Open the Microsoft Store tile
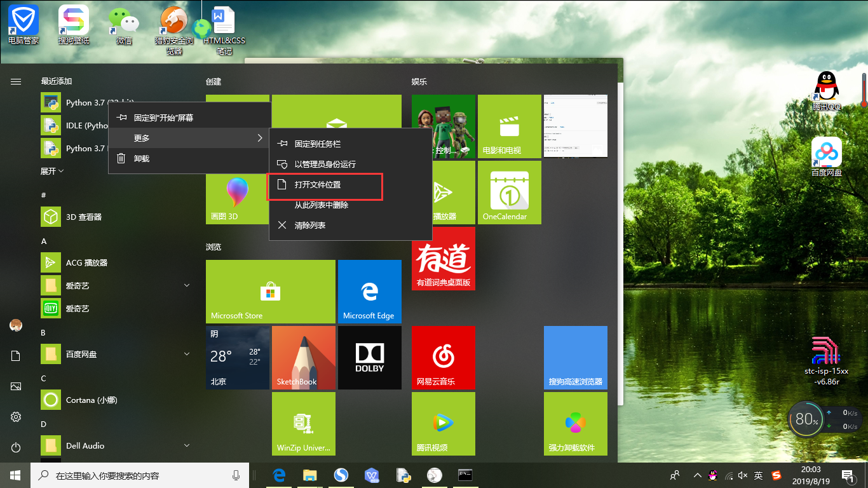Screen dimensions: 868x488 click(271, 292)
